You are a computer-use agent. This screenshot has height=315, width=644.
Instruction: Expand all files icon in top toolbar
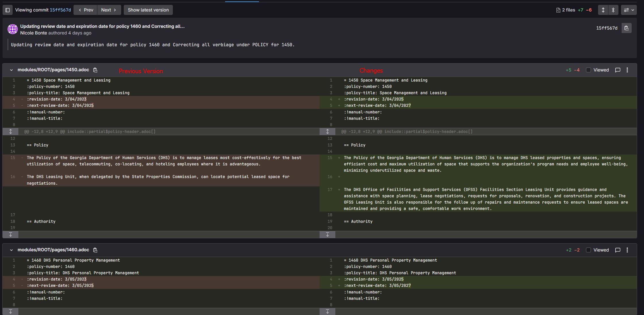pyautogui.click(x=603, y=10)
